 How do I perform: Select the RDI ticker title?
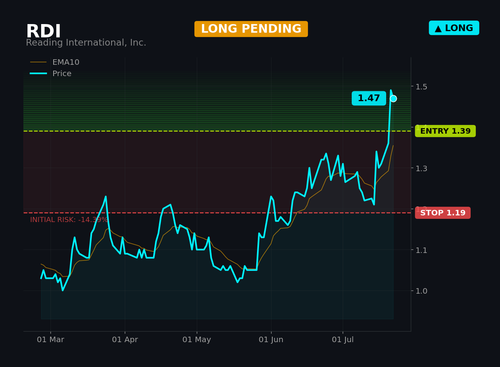pos(43,31)
